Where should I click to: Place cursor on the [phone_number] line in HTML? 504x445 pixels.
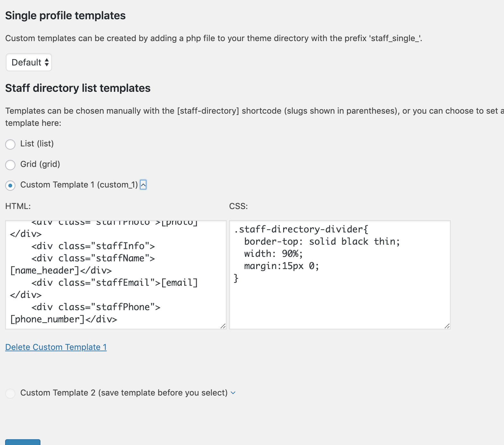[64, 319]
